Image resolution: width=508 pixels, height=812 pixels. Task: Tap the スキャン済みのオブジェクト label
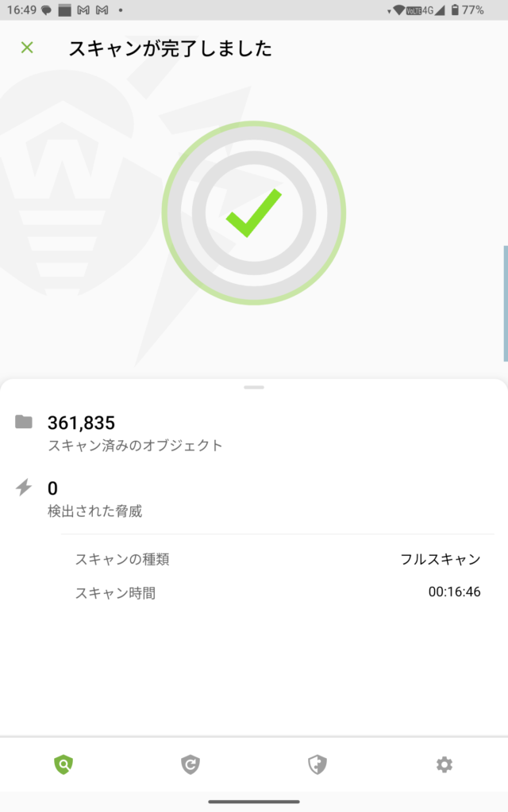point(135,446)
